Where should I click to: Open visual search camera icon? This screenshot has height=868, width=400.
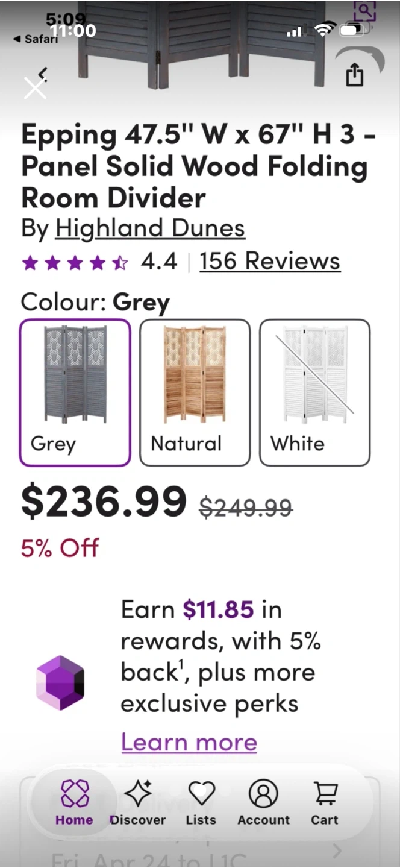[364, 11]
